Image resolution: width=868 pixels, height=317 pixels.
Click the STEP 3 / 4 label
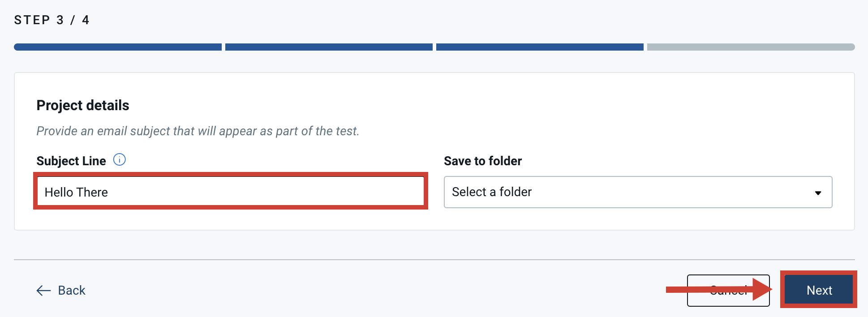pyautogui.click(x=52, y=19)
